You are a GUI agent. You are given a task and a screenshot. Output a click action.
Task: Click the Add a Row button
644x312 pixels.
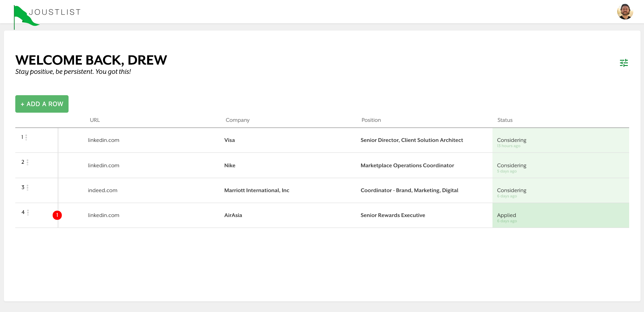[42, 104]
